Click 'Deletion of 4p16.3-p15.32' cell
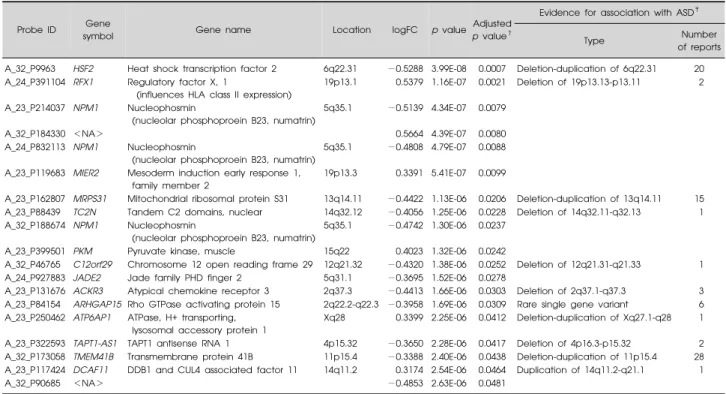 coord(573,344)
